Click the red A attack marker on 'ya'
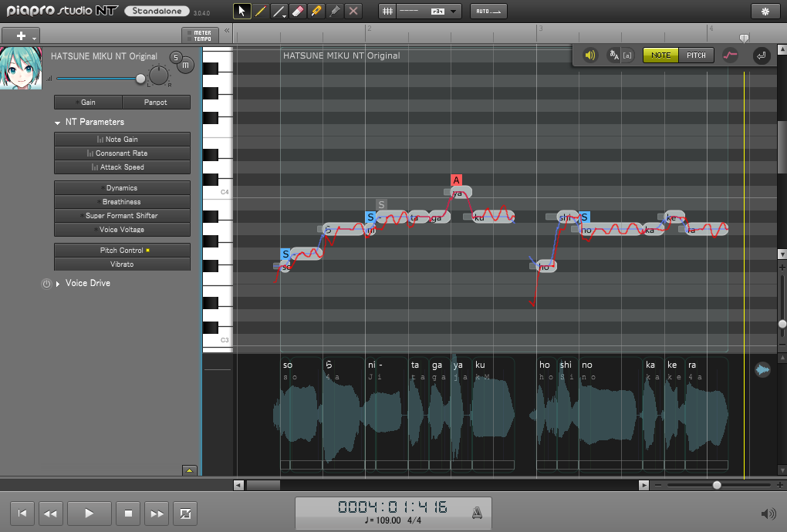The height and width of the screenshot is (532, 787). tap(456, 180)
